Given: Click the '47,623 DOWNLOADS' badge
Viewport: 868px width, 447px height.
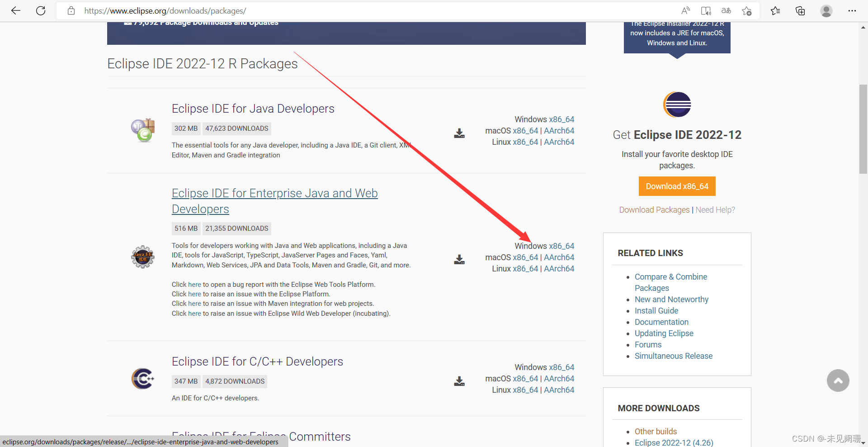Looking at the screenshot, I should pyautogui.click(x=237, y=128).
